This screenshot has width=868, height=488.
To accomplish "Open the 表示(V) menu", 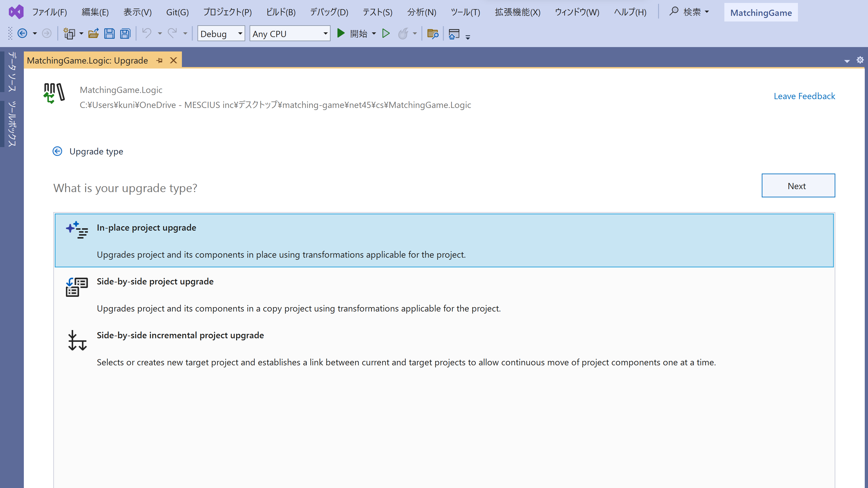I will point(137,12).
